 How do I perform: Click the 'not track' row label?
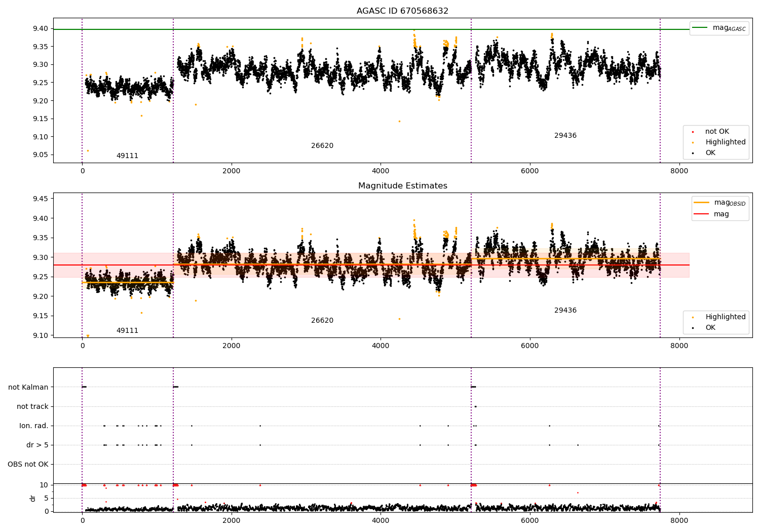(x=32, y=406)
